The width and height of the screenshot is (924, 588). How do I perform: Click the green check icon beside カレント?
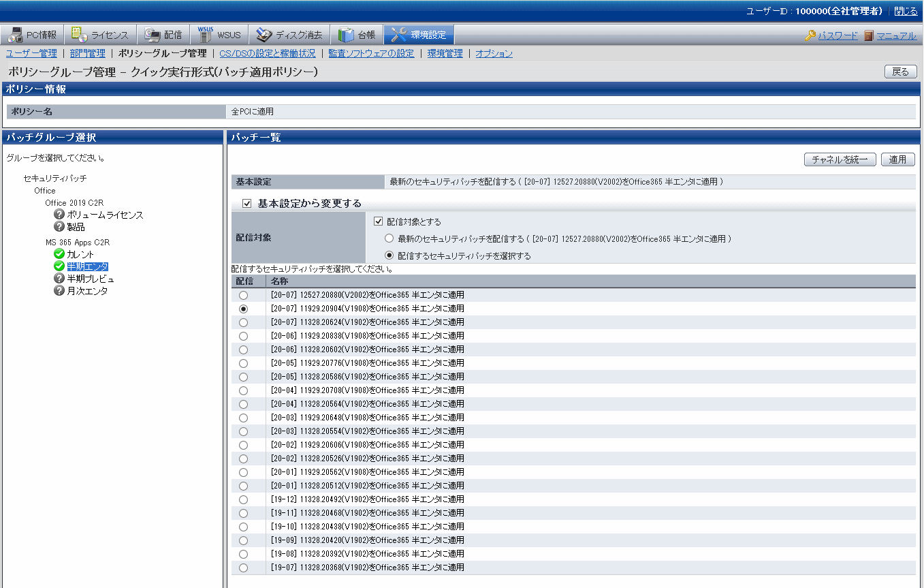coord(59,254)
